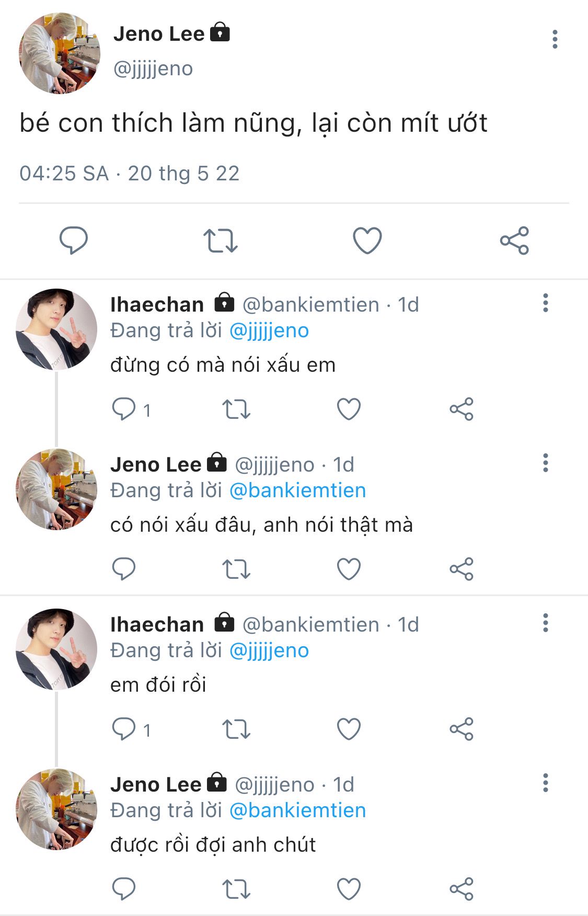Reply to the main tweet by Jeno Lee
588x916 pixels.
point(73,241)
